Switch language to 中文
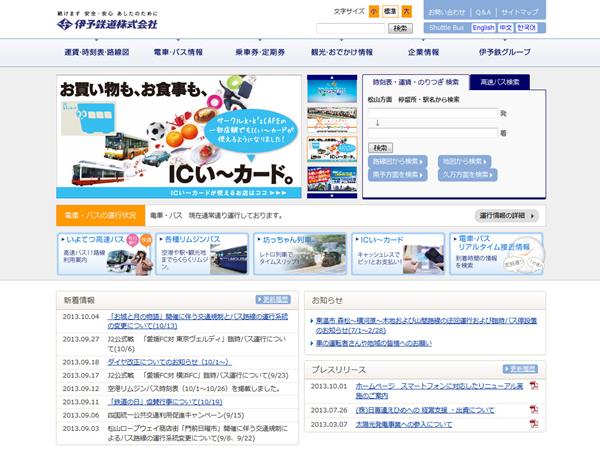The image size is (600, 452). [x=505, y=28]
